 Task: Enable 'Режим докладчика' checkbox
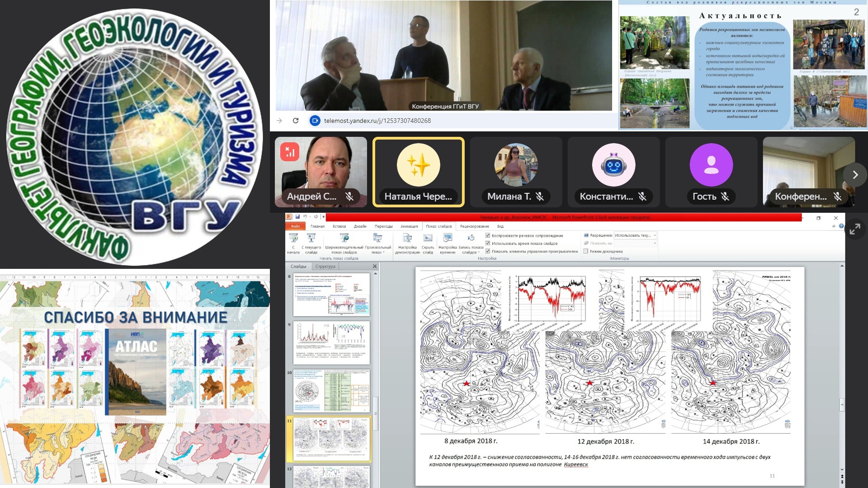tap(586, 251)
